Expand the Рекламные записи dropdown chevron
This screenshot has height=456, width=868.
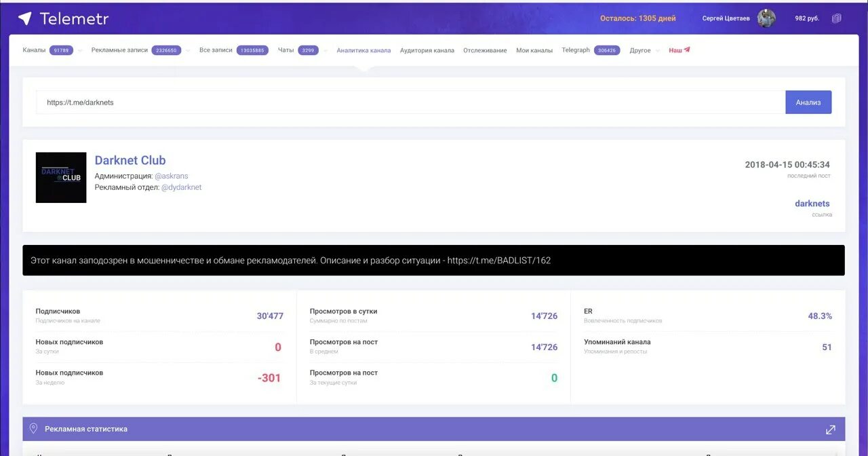tap(187, 51)
